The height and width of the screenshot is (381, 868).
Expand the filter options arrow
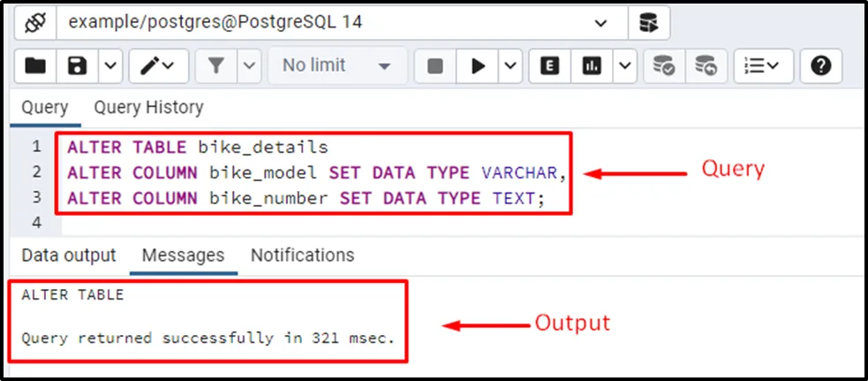click(249, 65)
